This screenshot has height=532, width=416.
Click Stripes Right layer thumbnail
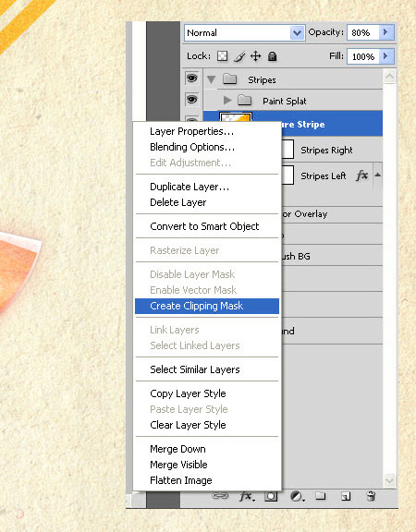tap(288, 150)
